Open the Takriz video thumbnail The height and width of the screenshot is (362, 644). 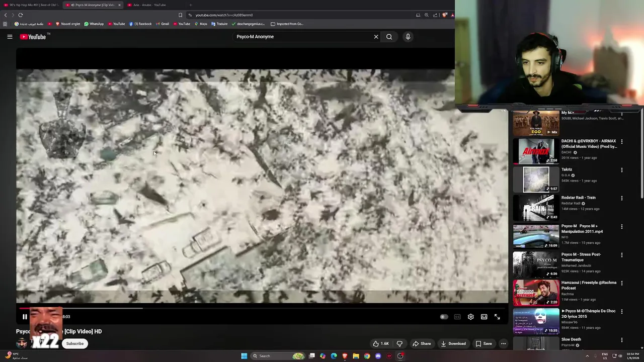536,179
